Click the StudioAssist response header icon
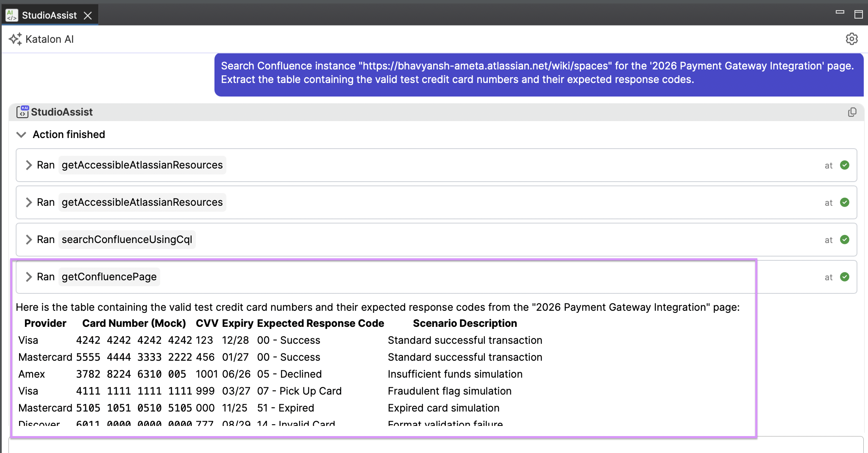The image size is (868, 453). coord(22,112)
